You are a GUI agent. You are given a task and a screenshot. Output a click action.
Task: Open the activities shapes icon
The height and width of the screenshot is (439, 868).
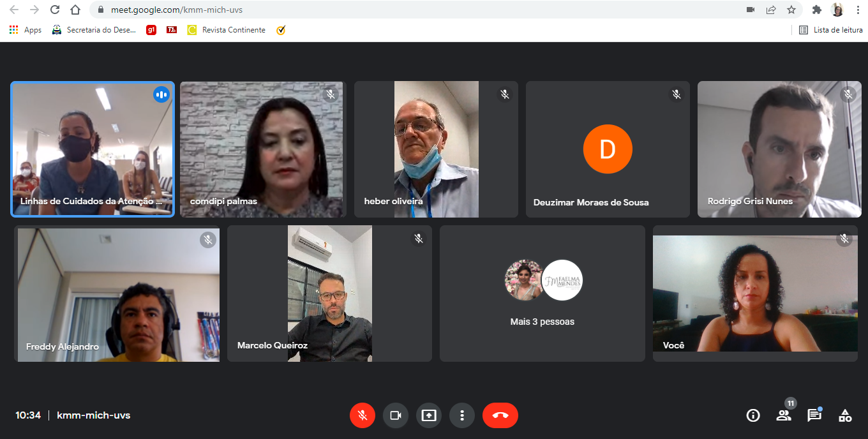[845, 415]
